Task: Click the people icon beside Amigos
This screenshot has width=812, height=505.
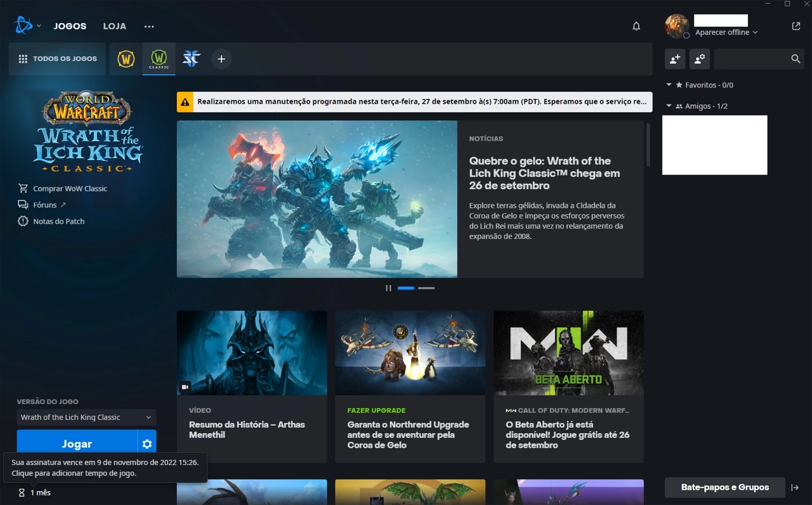Action: tap(679, 106)
